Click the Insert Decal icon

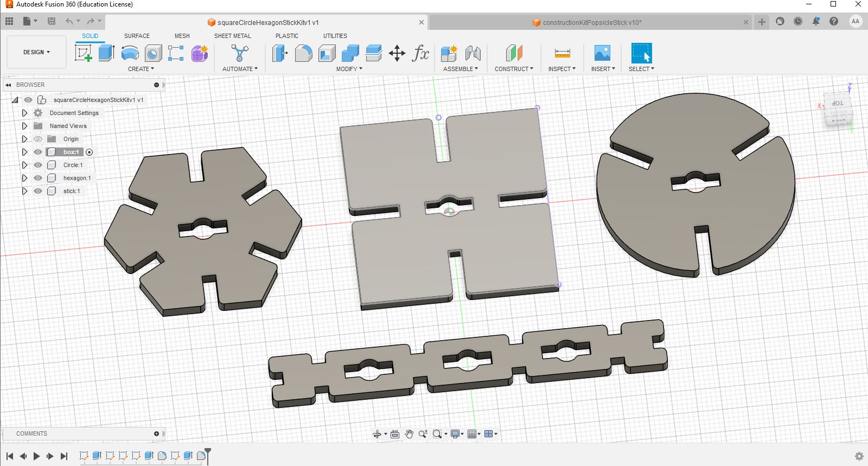(x=602, y=53)
